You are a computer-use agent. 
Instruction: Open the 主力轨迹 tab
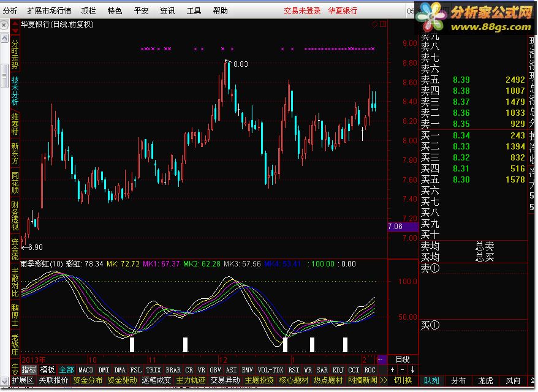(191, 380)
